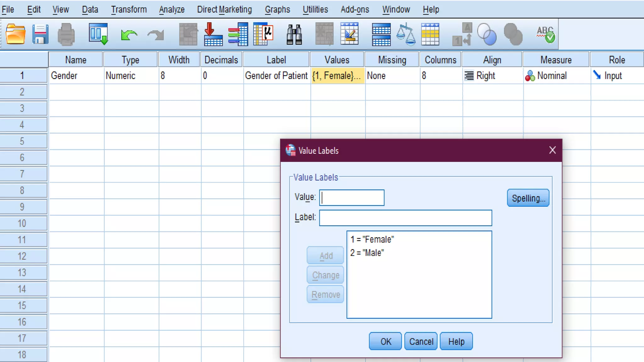Open the Transform menu
The height and width of the screenshot is (362, 644).
129,9
